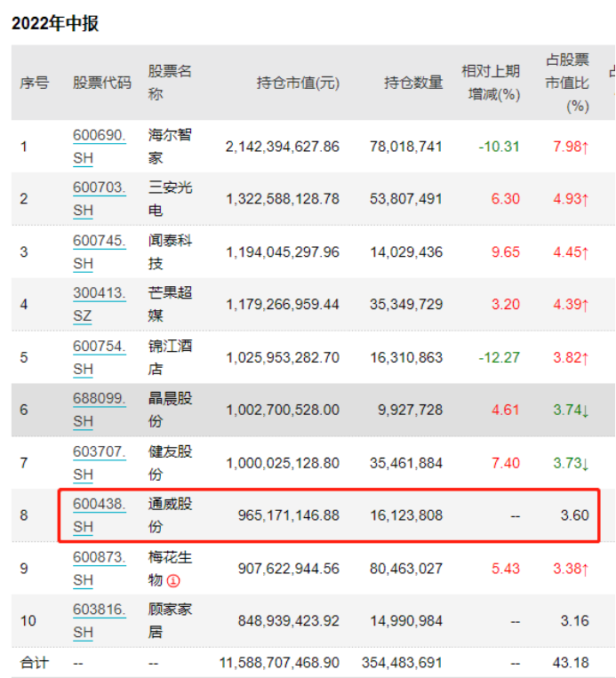This screenshot has height=678, width=616.
Task: Open the 600745.SH stock link
Action: click(x=99, y=251)
